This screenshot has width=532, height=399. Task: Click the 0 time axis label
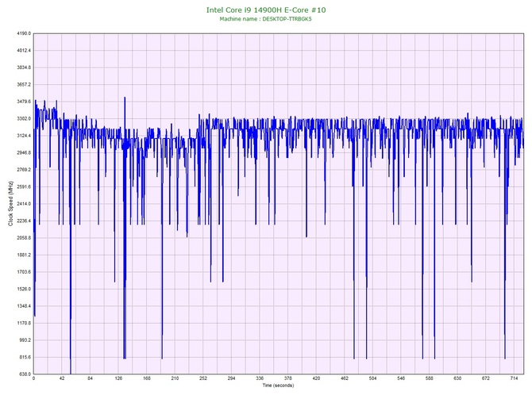33,378
